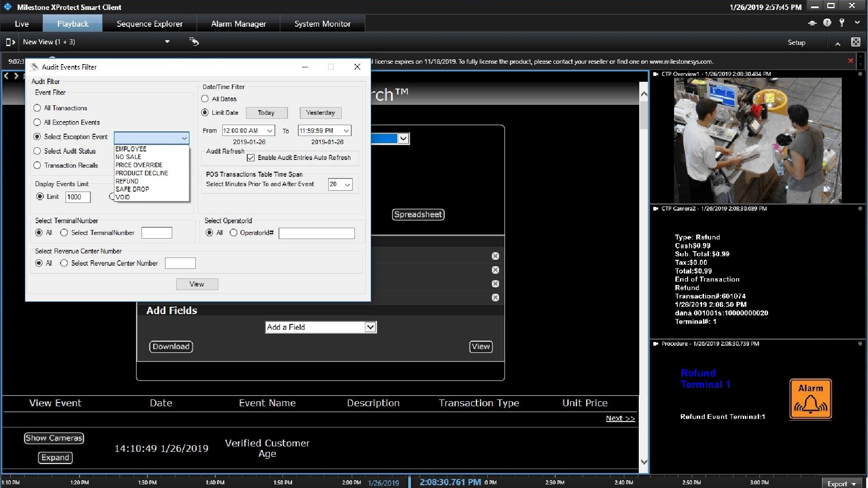Remove the fourth field with its X icon
This screenshot has width=868, height=488.
click(495, 298)
